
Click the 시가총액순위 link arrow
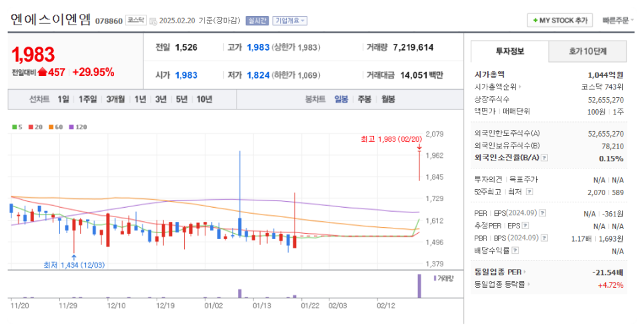point(520,87)
